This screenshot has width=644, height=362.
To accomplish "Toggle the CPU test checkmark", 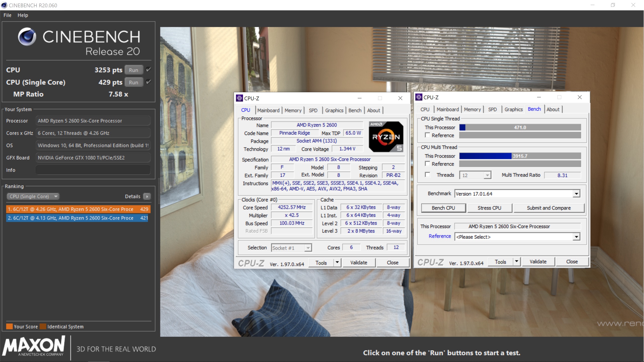I will click(x=148, y=70).
